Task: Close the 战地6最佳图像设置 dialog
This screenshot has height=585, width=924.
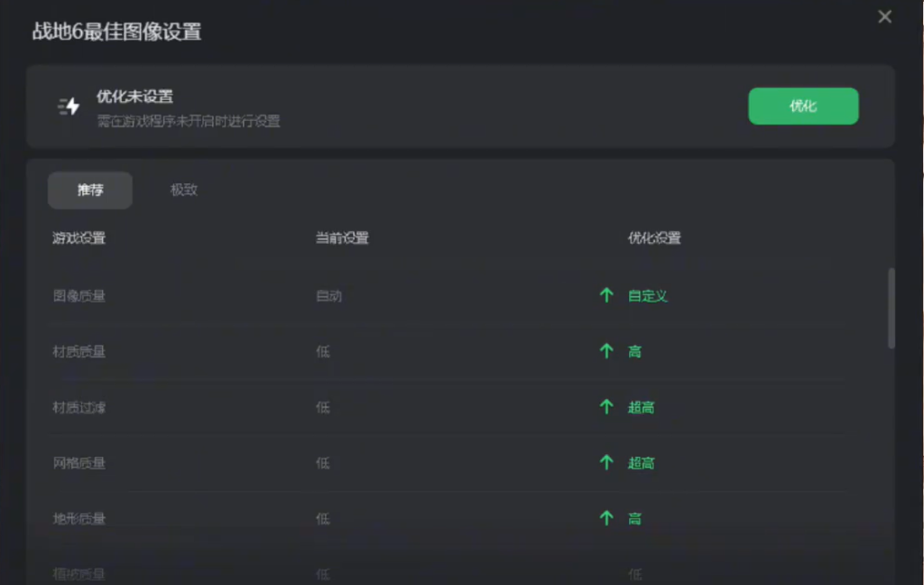Action: pyautogui.click(x=884, y=17)
